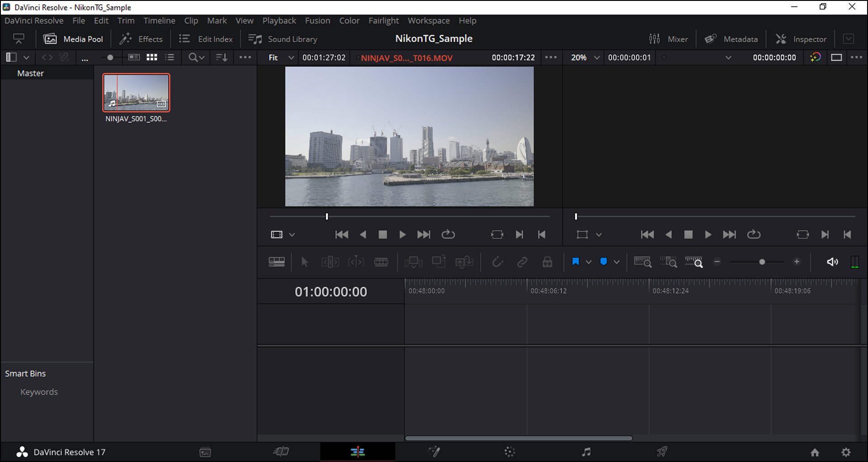Toggle Position Lock padlock icon

547,262
